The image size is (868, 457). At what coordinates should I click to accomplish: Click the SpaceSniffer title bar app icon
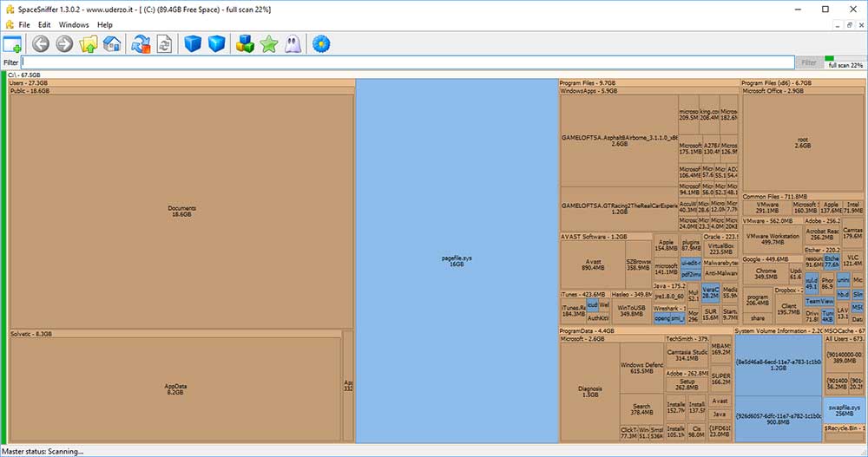(x=10, y=10)
